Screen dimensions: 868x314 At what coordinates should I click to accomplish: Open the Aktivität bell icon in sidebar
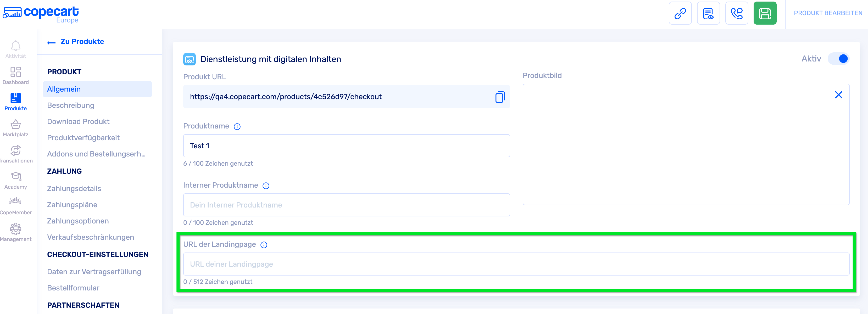15,46
